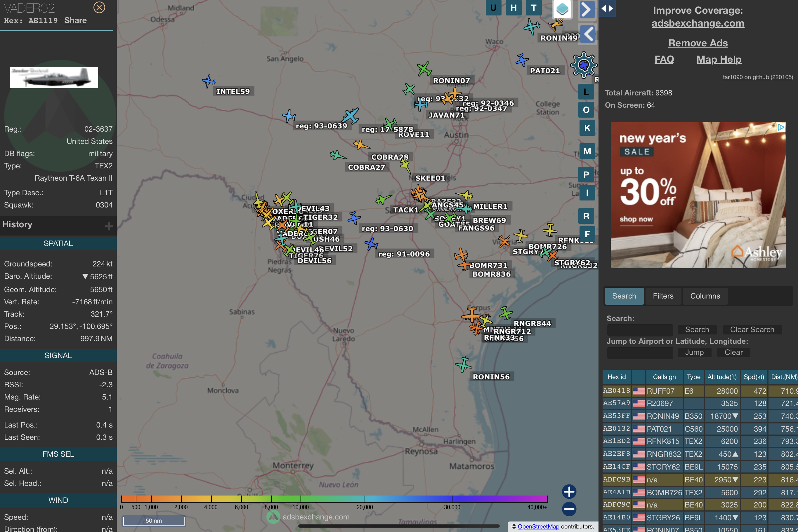The height and width of the screenshot is (532, 798).
Task: Select the TACK1 aircraft icon on map
Action: (384, 199)
